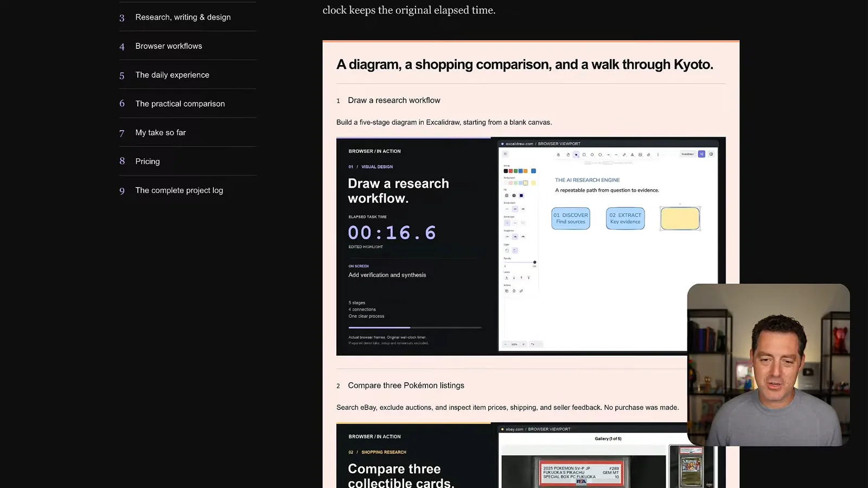Choose sharp edges option
The height and width of the screenshot is (488, 868).
click(507, 251)
